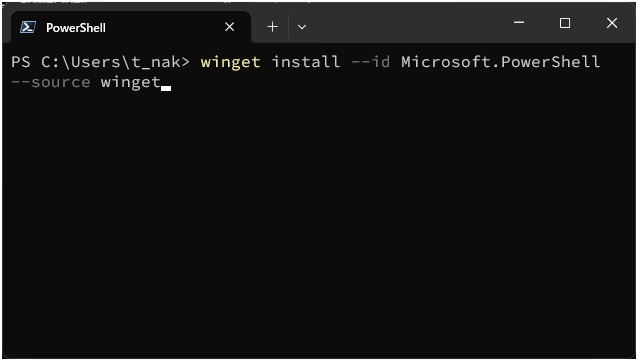The height and width of the screenshot is (360, 640).
Task: Expand the new tab profiles dropdown chevron
Action: tap(302, 27)
